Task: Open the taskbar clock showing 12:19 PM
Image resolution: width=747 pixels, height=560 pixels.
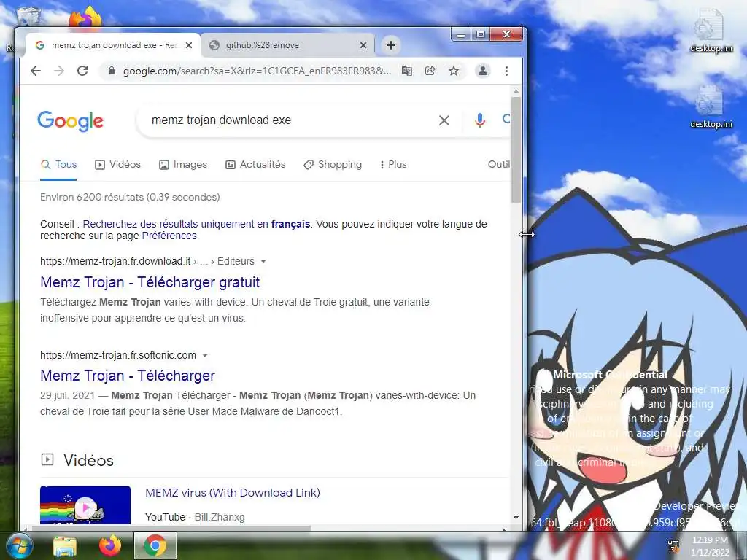Action: click(x=710, y=546)
